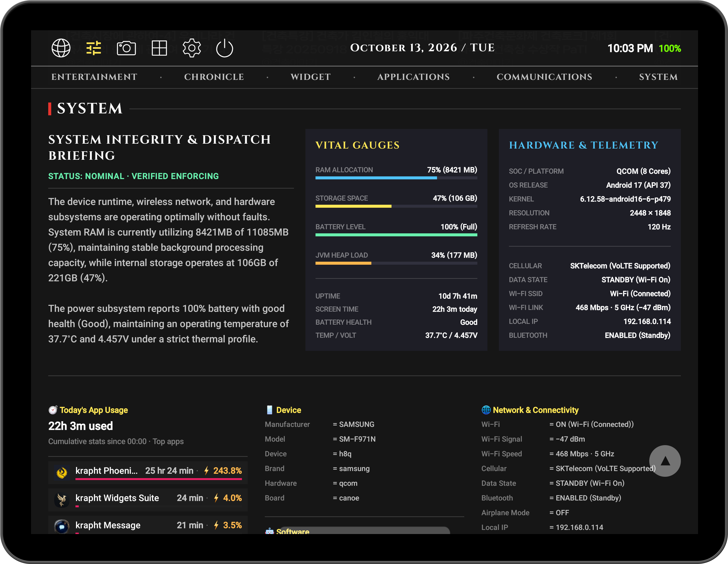Click the RAM Allocation progress bar
The height and width of the screenshot is (564, 728).
[396, 178]
